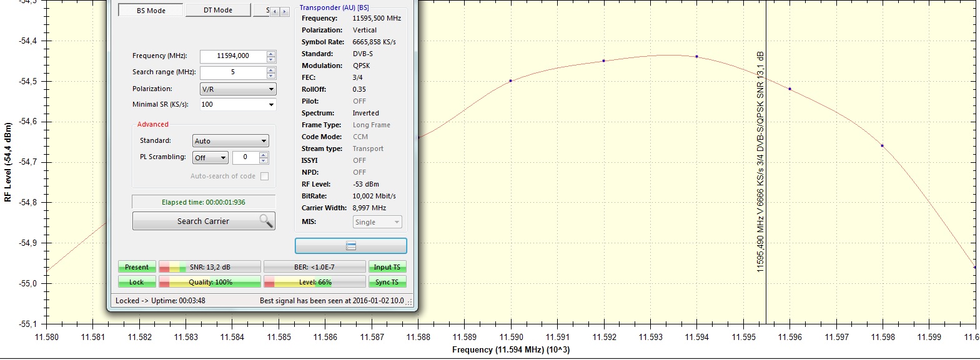This screenshot has width=980, height=360.
Task: Click the 10,002 Mbit/s bitrate value
Action: [374, 196]
